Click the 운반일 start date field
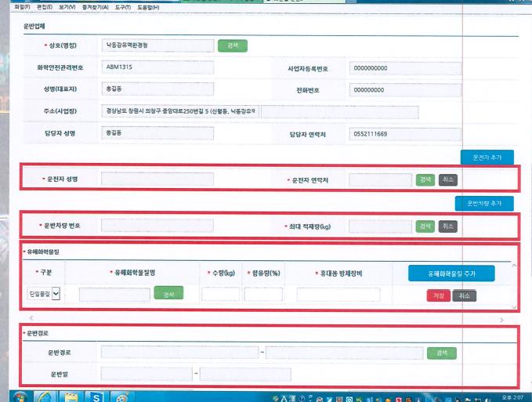The image size is (532, 402). (147, 374)
